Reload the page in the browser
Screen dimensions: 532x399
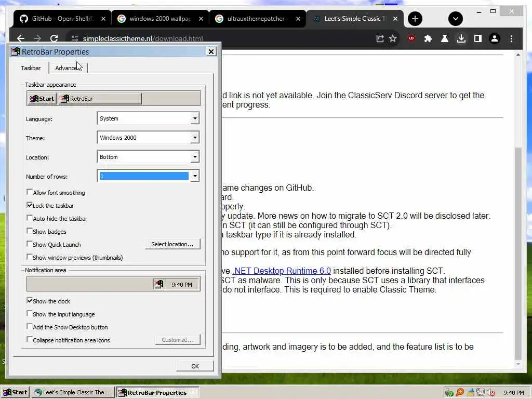click(x=54, y=38)
